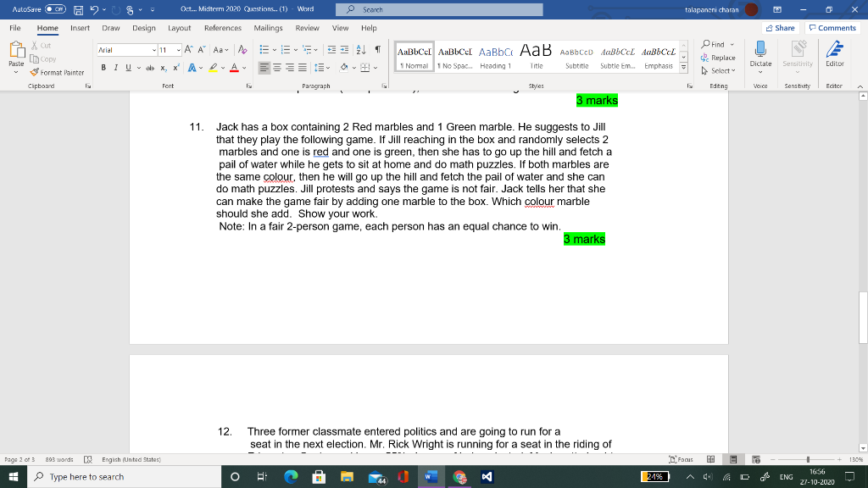Apply the Heading 1 style
This screenshot has width=868, height=488.
point(495,57)
